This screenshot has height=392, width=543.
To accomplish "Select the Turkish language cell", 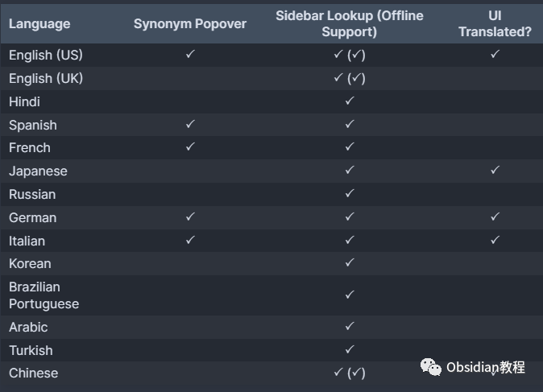I will coord(31,350).
